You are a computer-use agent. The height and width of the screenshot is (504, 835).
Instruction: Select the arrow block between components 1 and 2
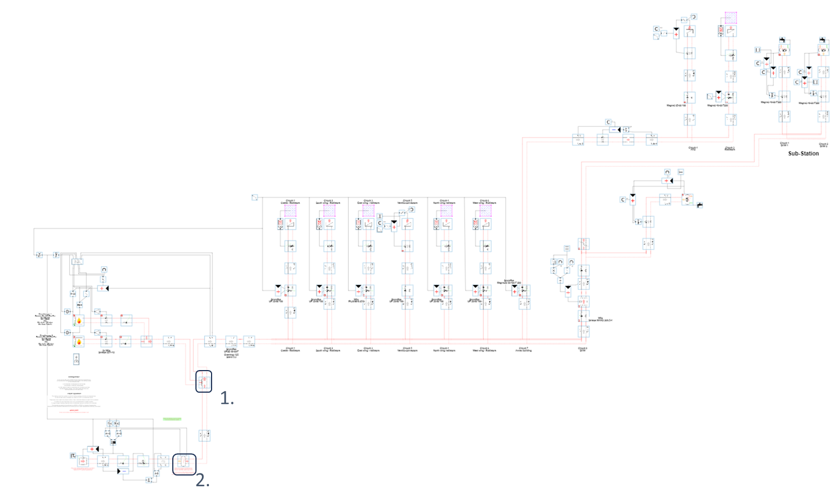coord(204,435)
